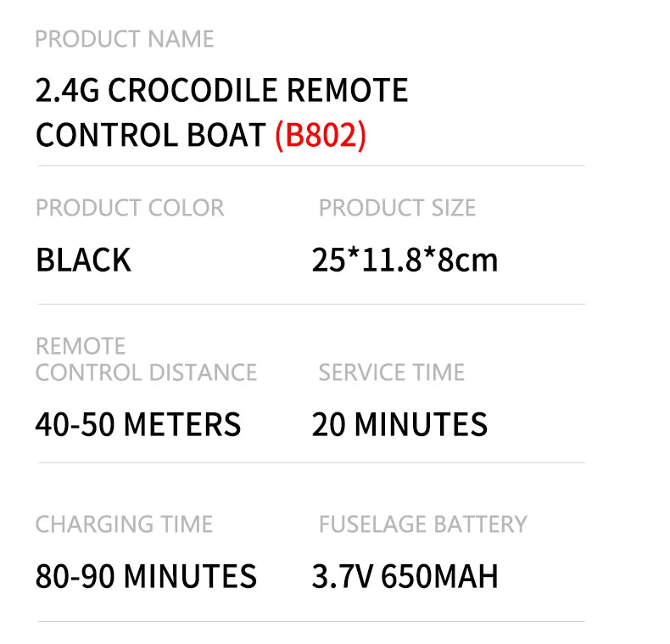Select the 80-90 MINUTES value
Viewport: 670px width, 644px height.
146,576
